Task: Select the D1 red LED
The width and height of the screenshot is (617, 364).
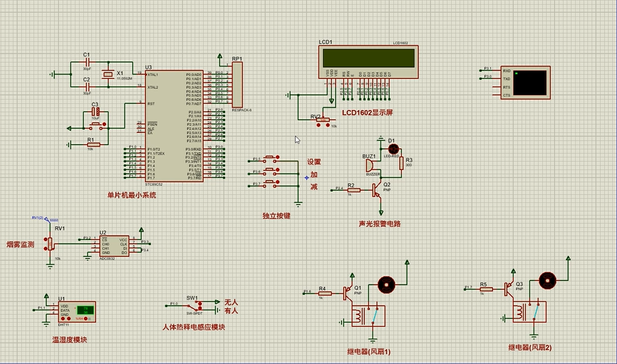Action: [393, 149]
